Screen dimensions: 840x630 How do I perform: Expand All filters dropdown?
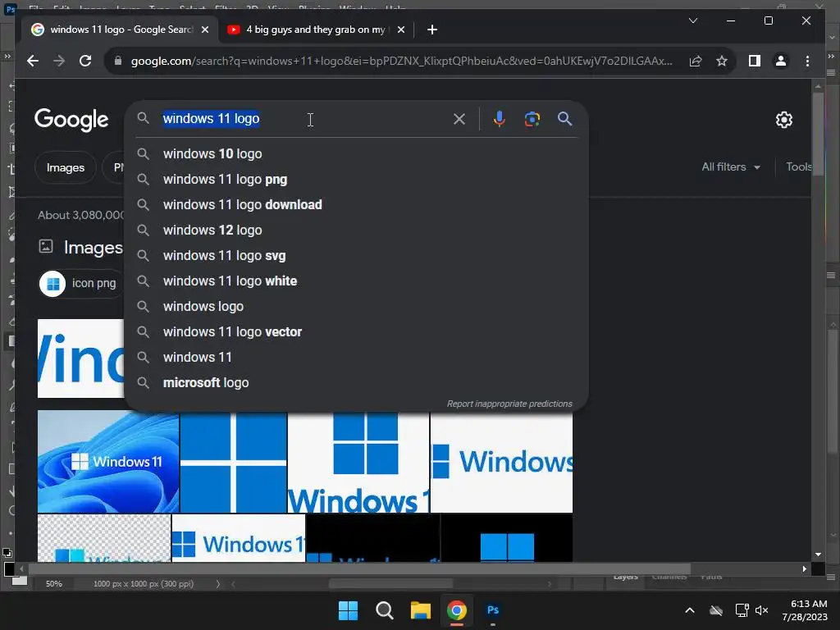731,167
